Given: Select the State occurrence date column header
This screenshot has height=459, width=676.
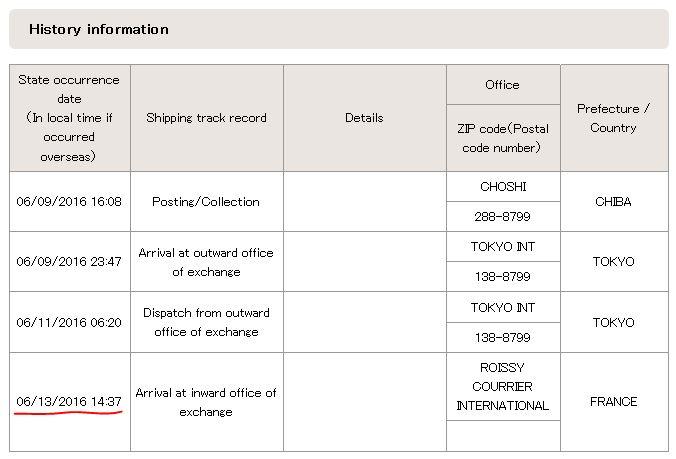Looking at the screenshot, I should pyautogui.click(x=69, y=118).
